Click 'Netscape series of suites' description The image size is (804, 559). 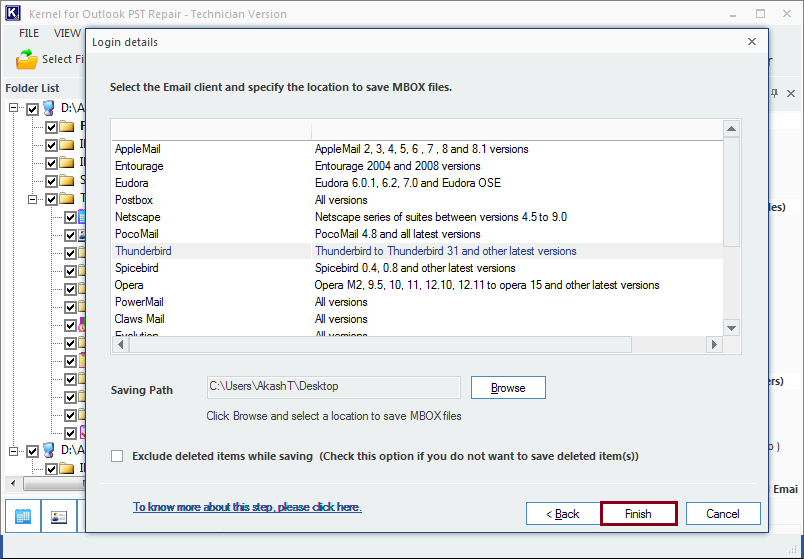(x=440, y=217)
